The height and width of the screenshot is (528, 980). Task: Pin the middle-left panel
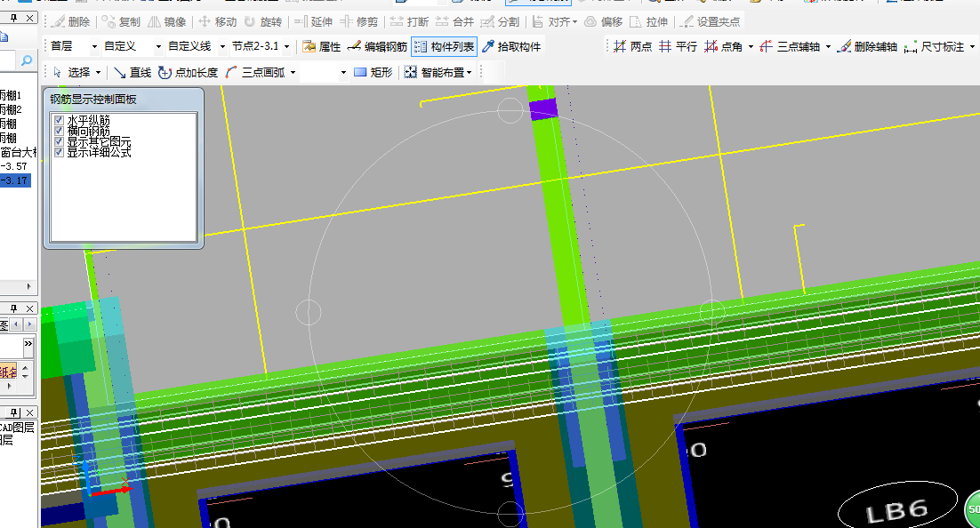point(13,308)
